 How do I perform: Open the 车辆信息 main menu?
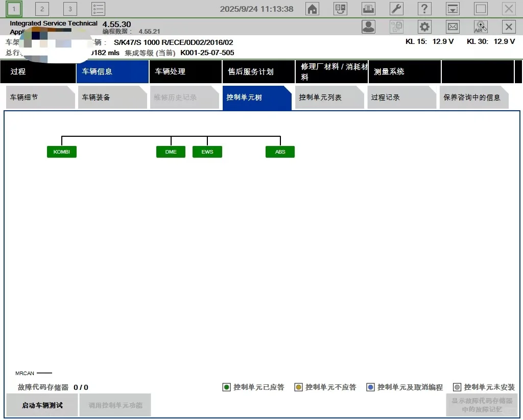click(x=112, y=71)
